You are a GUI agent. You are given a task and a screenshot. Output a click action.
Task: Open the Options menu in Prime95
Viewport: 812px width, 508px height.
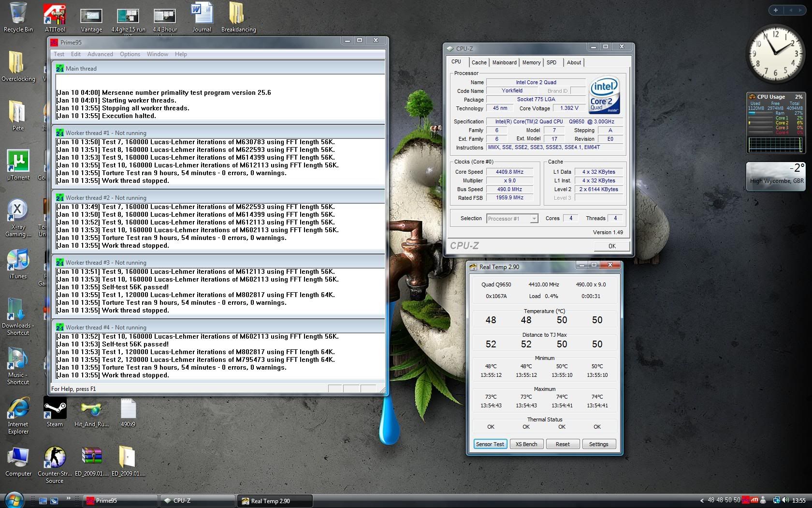[x=130, y=54]
